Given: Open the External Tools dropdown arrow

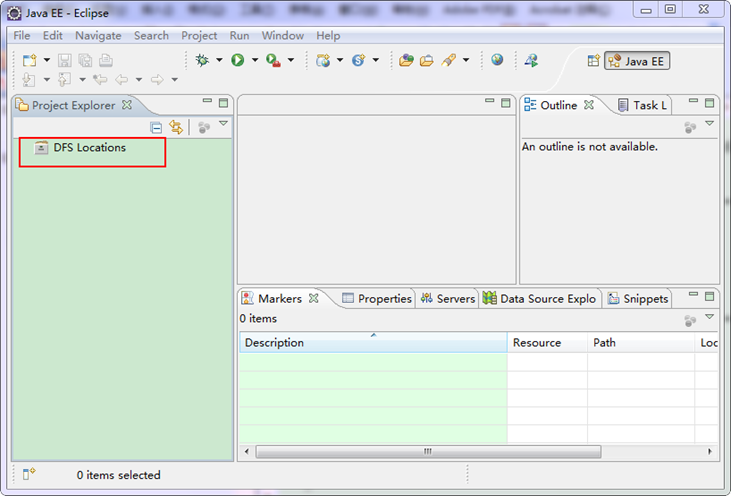Looking at the screenshot, I should pyautogui.click(x=291, y=60).
